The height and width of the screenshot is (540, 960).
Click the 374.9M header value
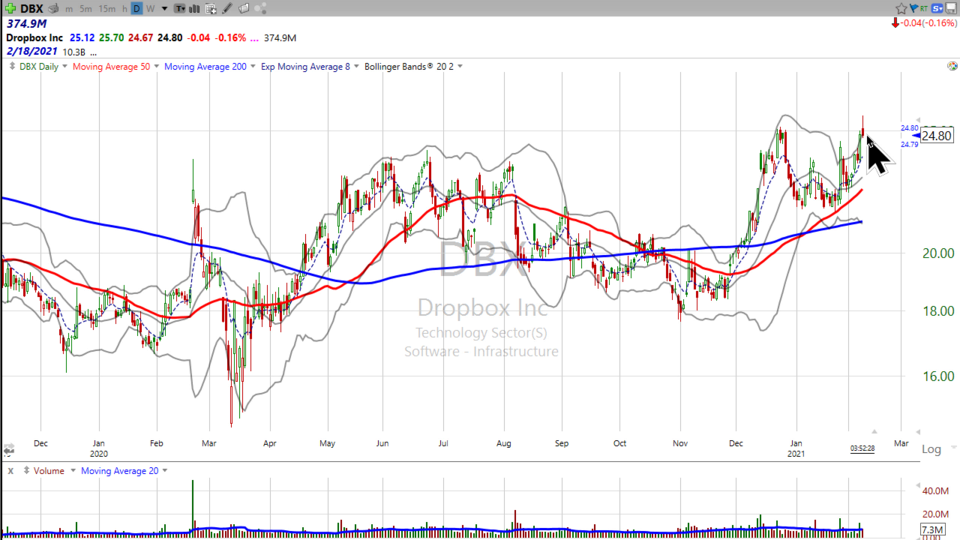(x=27, y=24)
